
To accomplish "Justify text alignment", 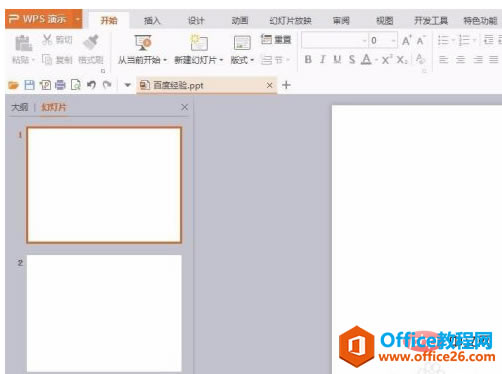I will [x=494, y=60].
